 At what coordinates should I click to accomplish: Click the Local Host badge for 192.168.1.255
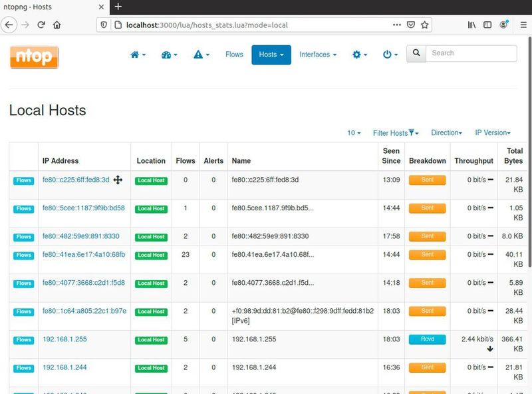click(x=151, y=339)
